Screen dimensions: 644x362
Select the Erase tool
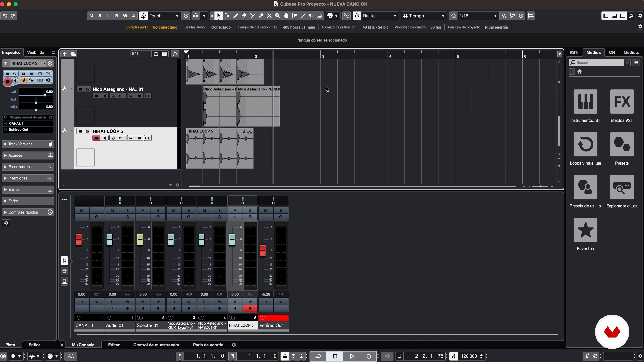pos(244,16)
